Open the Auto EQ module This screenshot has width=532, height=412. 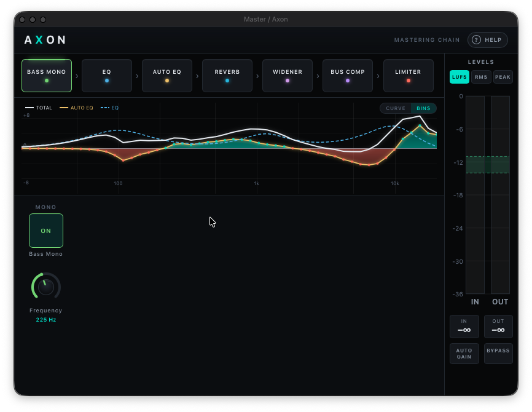(167, 76)
